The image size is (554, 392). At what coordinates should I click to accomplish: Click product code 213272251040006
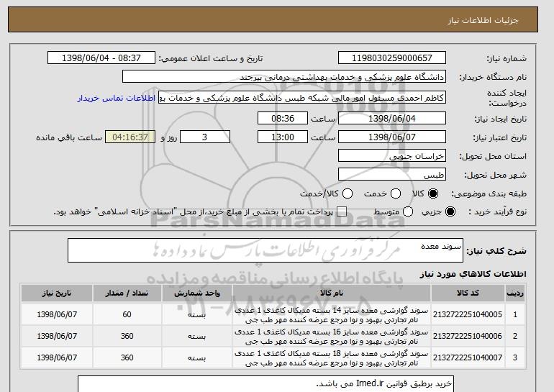pos(468,336)
